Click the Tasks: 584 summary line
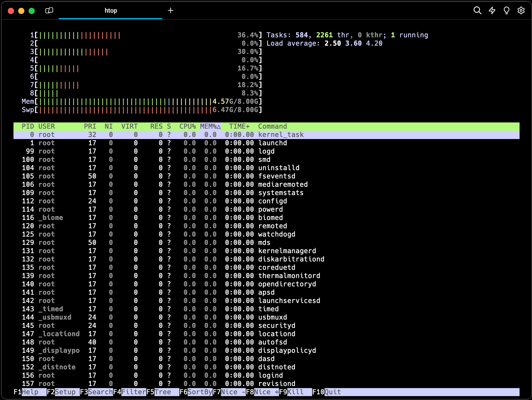Screen dimensions: 532x400 tap(347, 35)
